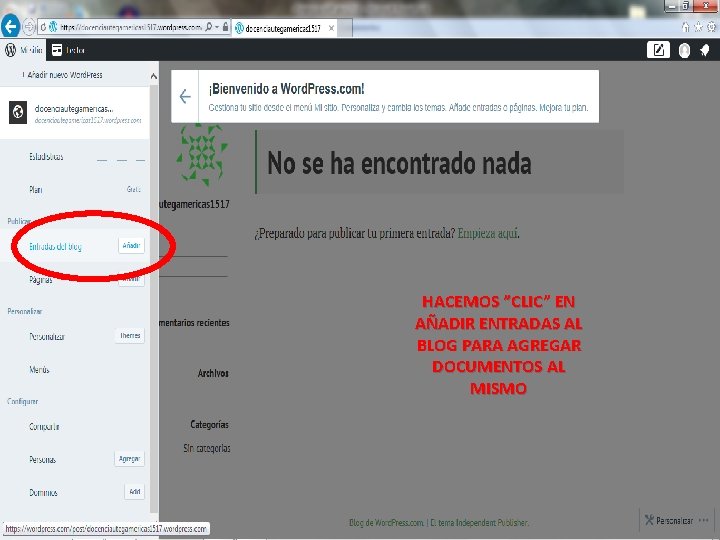Click the Personalizar button at bottom right

tap(669, 521)
